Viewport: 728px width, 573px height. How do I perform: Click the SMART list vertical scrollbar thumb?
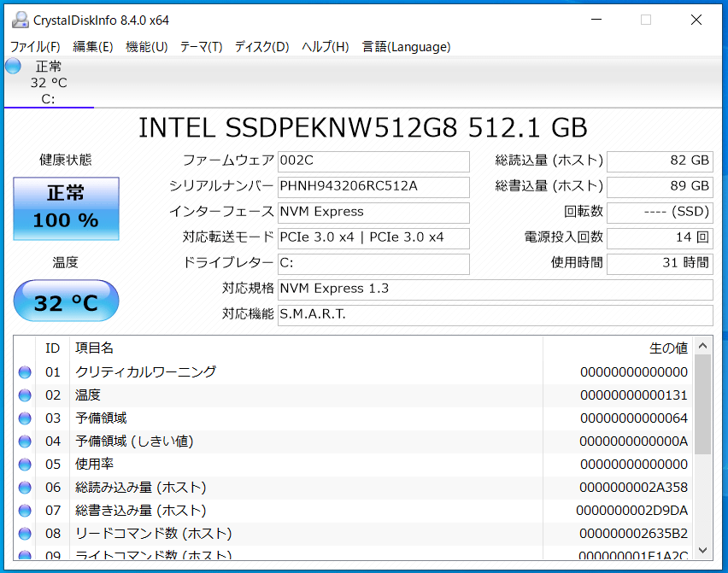click(702, 404)
